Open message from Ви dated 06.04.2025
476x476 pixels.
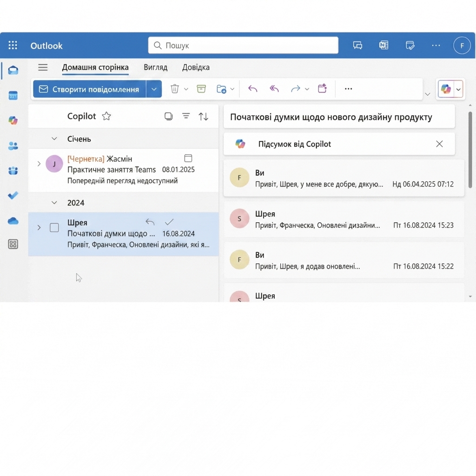[344, 178]
